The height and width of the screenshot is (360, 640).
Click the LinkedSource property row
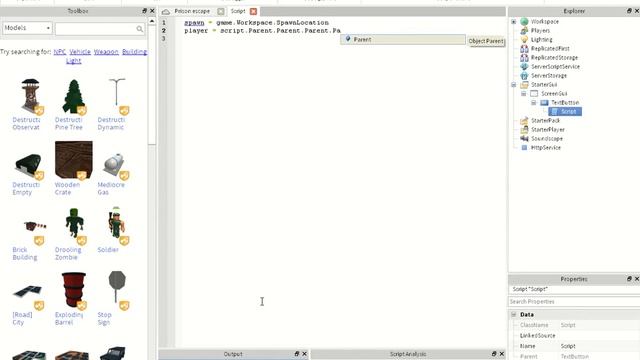[x=573, y=336]
